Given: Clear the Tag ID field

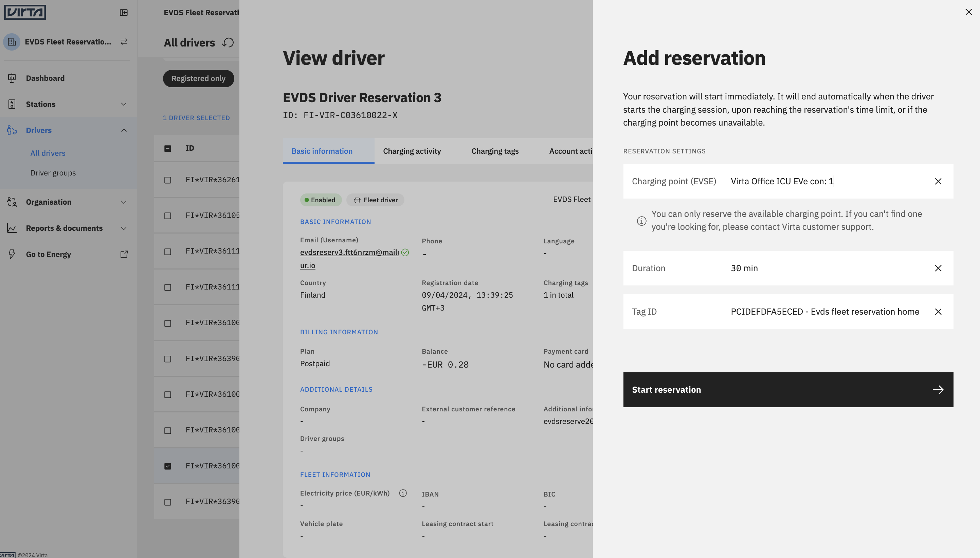Looking at the screenshot, I should pos(938,312).
